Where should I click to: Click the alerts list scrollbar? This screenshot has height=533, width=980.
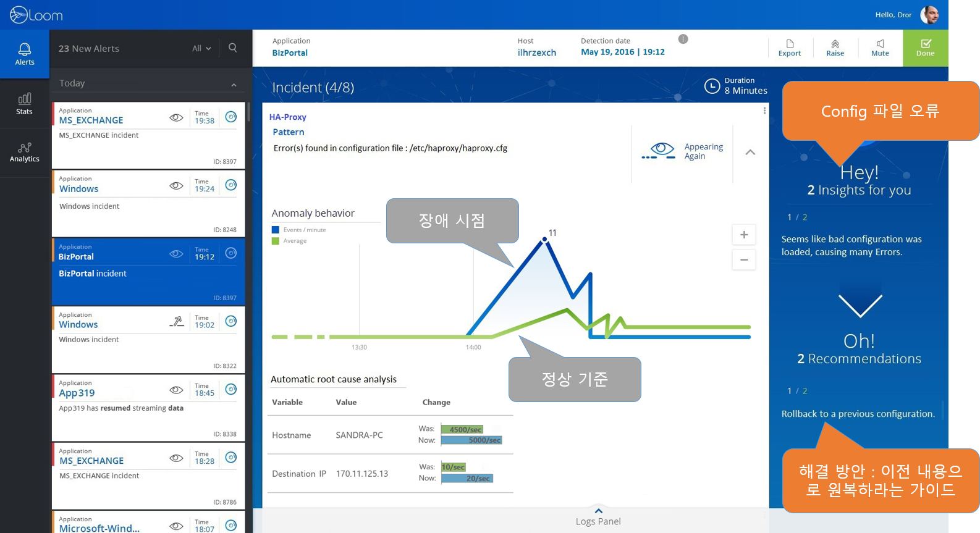click(x=248, y=112)
